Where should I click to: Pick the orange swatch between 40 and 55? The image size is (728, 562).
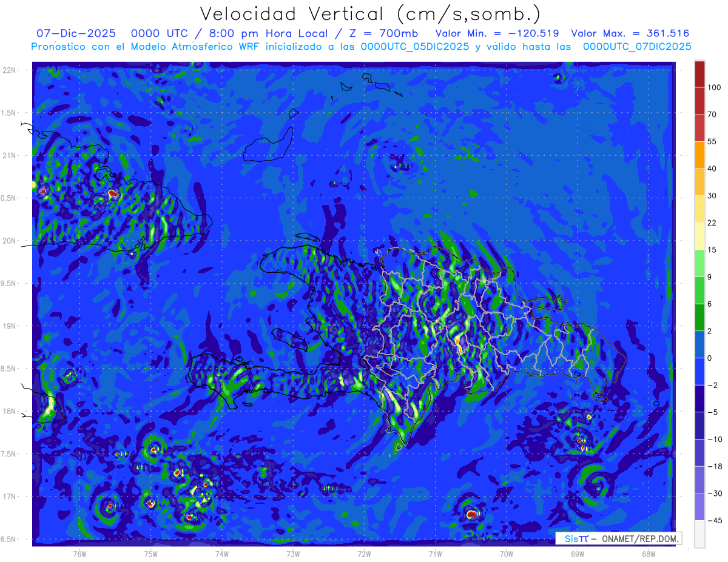pos(699,155)
